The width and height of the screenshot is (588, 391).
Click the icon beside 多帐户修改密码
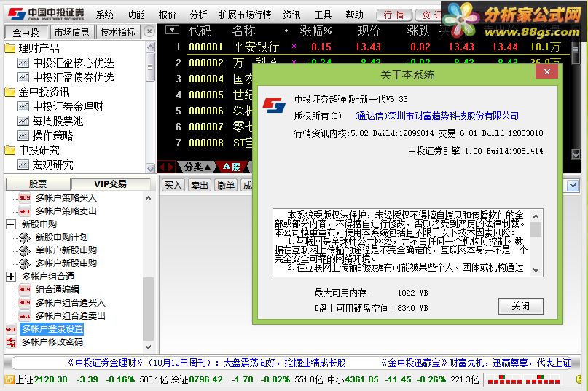point(11,342)
